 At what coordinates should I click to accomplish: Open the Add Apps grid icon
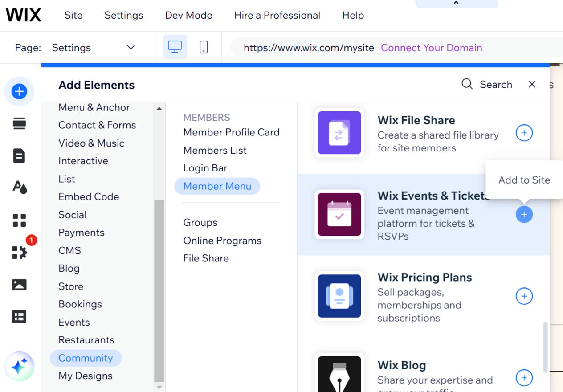[x=19, y=220]
